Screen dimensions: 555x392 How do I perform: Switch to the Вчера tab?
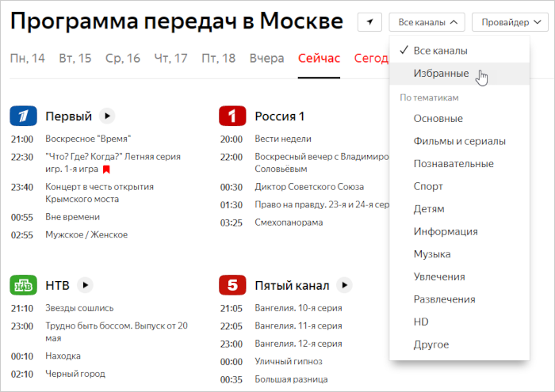(x=267, y=58)
